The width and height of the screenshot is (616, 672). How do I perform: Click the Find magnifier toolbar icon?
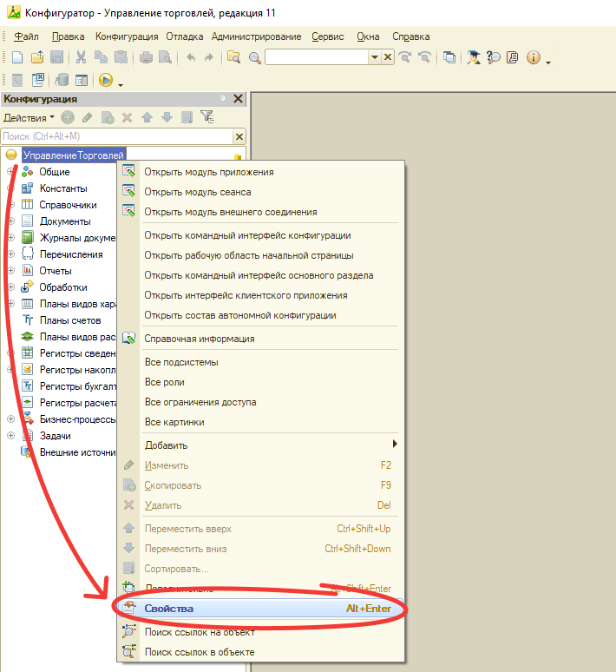[255, 58]
